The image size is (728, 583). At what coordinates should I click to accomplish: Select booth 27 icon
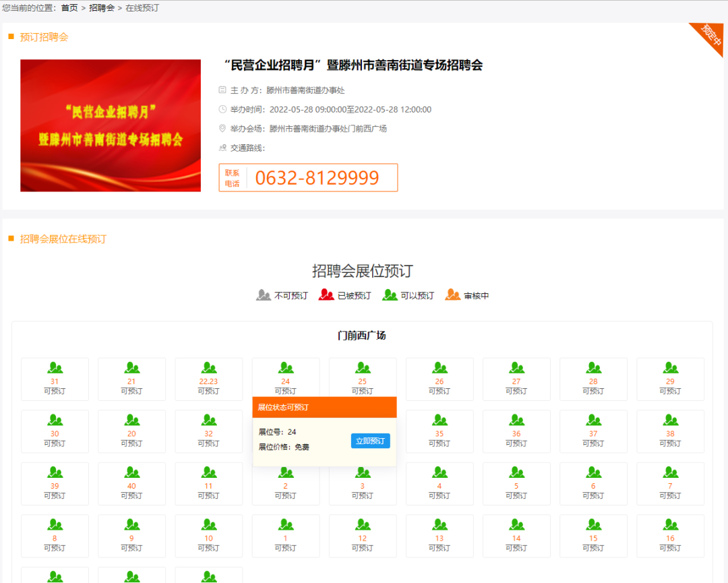(x=516, y=368)
